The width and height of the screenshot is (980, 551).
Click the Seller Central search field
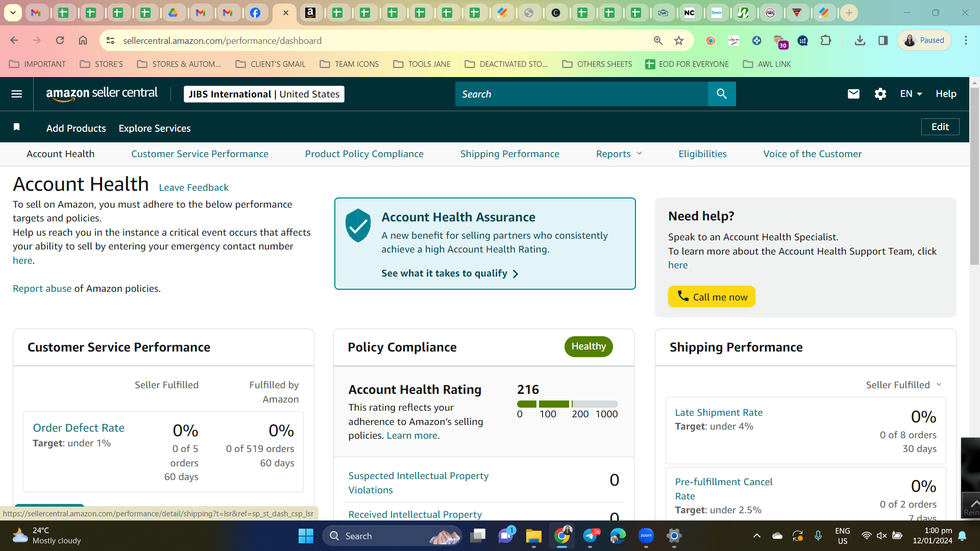(581, 94)
